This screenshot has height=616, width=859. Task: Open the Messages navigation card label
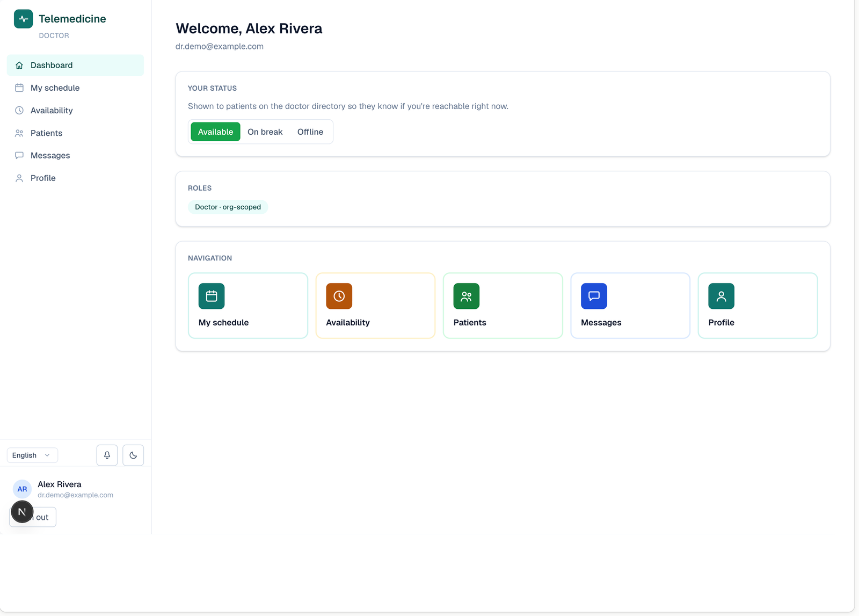click(601, 322)
